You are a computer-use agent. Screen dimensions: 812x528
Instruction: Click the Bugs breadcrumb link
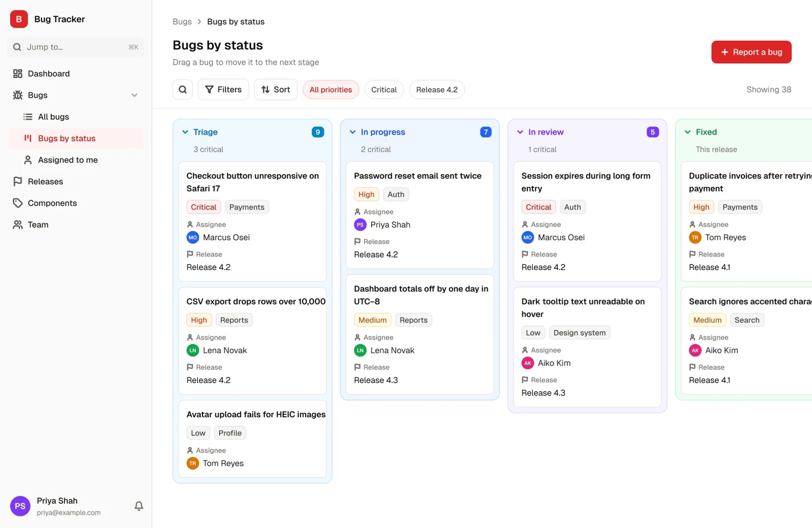(x=182, y=22)
